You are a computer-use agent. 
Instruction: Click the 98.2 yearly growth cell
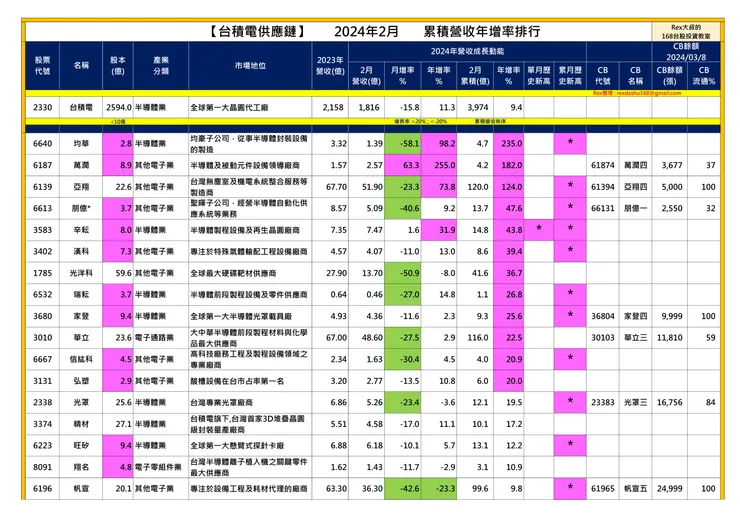coord(439,143)
